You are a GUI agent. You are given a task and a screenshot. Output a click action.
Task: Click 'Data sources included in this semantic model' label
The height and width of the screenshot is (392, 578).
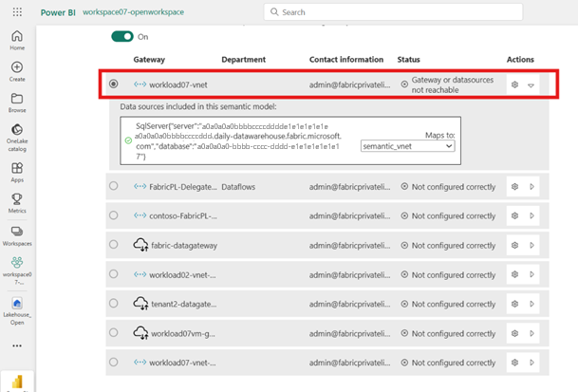(x=198, y=106)
